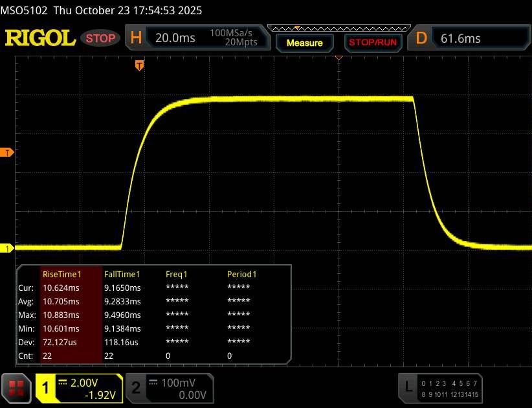Image resolution: width=532 pixels, height=408 pixels.
Task: Toggle channel 1 using its yellow badge
Action: (46, 387)
